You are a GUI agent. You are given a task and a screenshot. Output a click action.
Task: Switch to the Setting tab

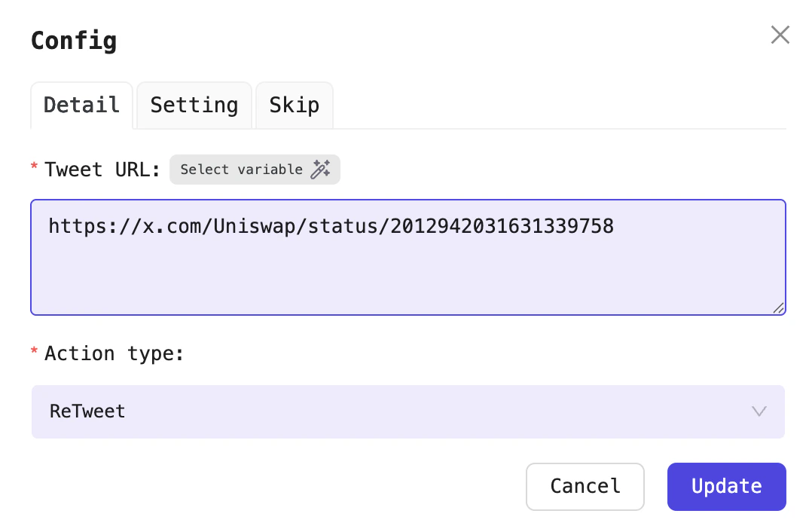(x=194, y=105)
